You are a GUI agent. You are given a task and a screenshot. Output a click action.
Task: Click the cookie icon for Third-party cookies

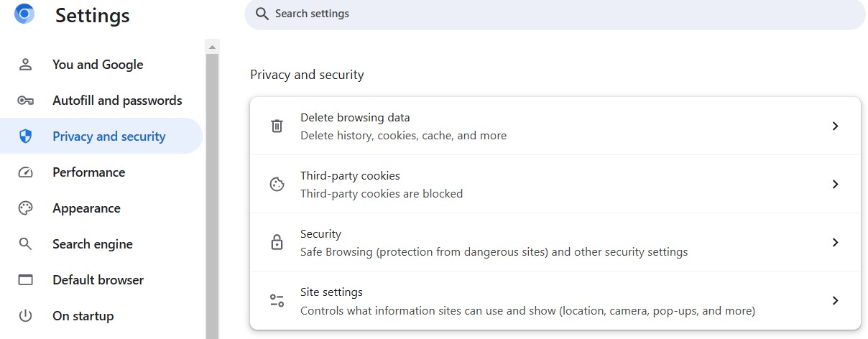tap(277, 185)
